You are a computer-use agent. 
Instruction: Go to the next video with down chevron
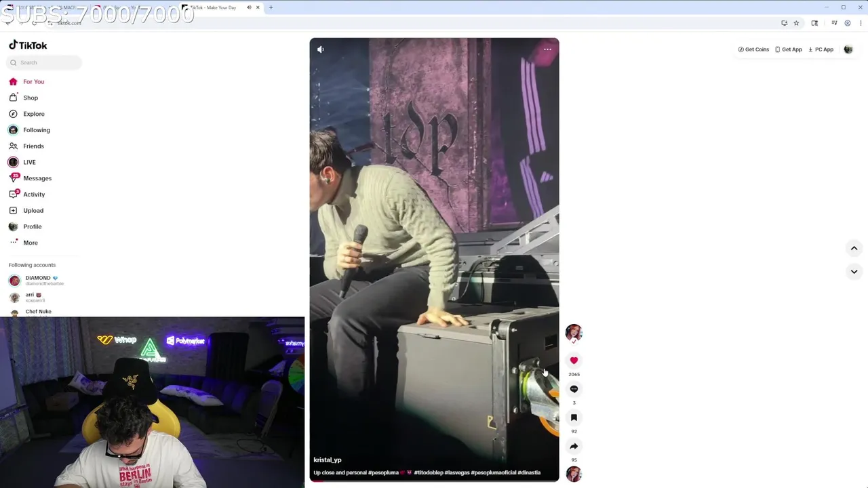tap(854, 271)
